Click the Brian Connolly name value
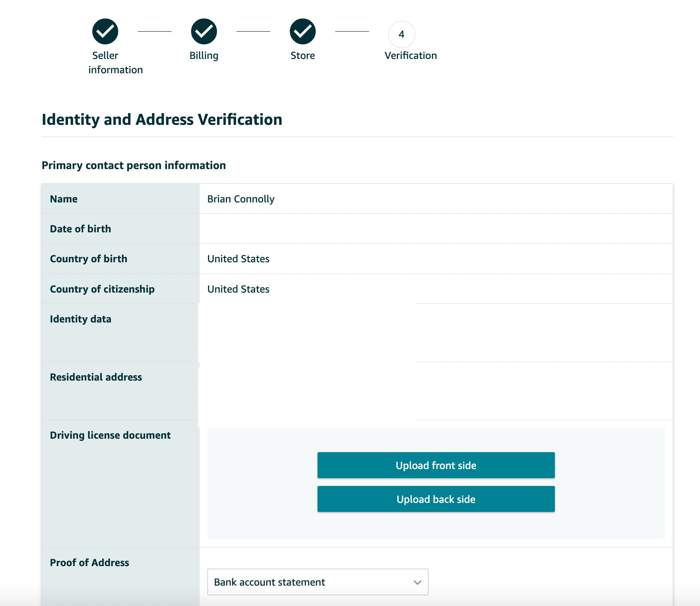700x606 pixels. click(241, 199)
